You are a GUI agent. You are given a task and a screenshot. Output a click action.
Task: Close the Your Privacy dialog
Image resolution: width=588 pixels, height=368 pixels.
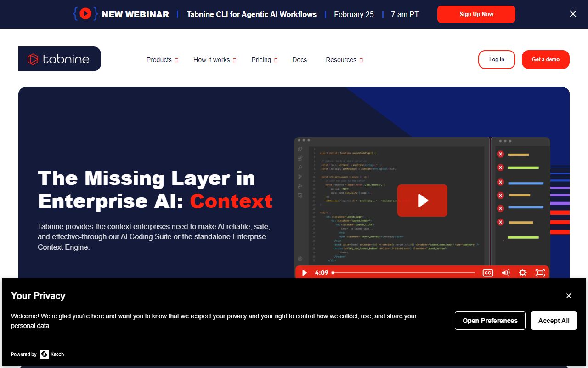click(x=569, y=296)
